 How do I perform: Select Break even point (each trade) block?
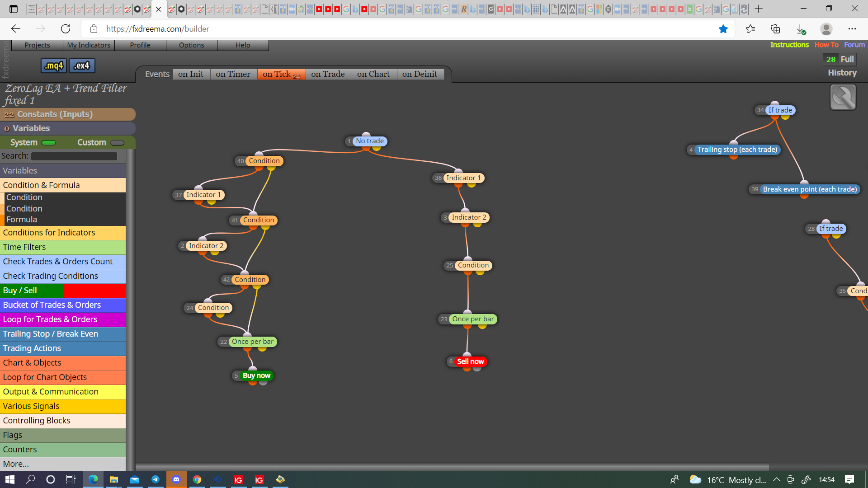click(810, 189)
